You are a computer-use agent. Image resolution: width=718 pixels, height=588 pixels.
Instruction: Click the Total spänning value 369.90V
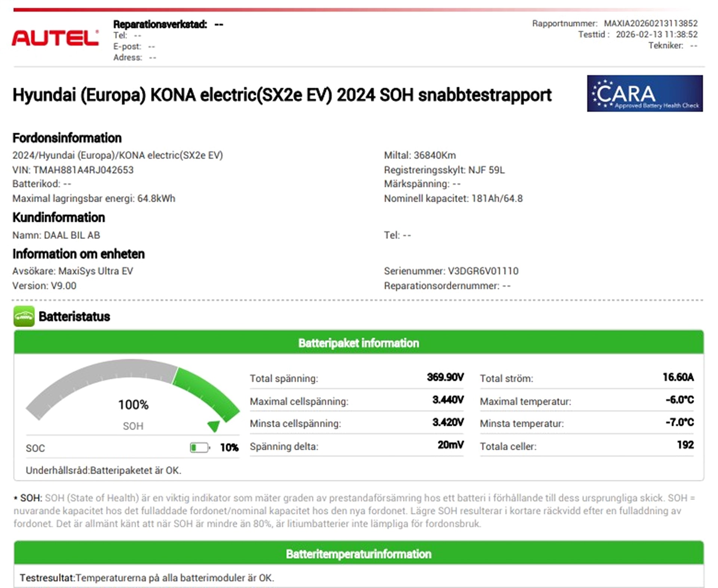point(445,377)
